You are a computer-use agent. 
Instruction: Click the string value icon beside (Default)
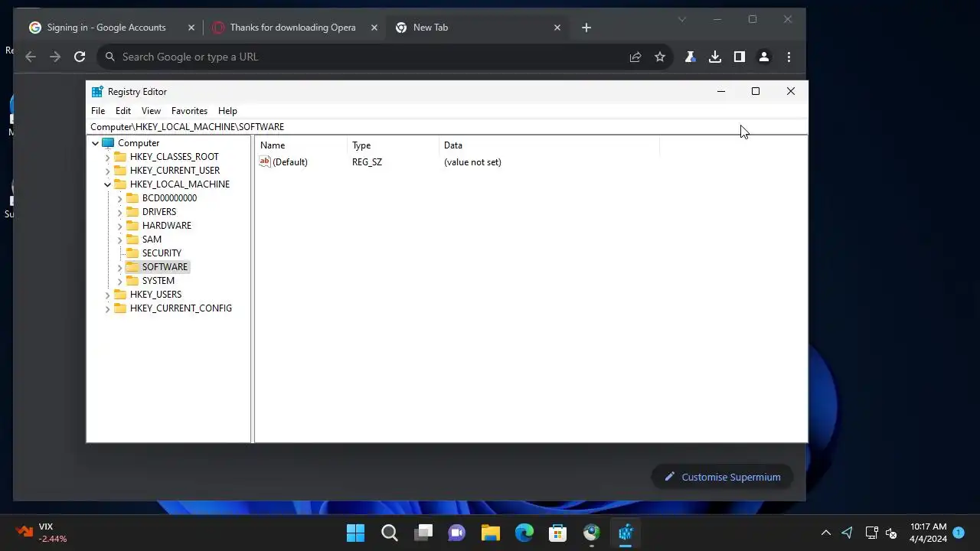click(x=265, y=161)
